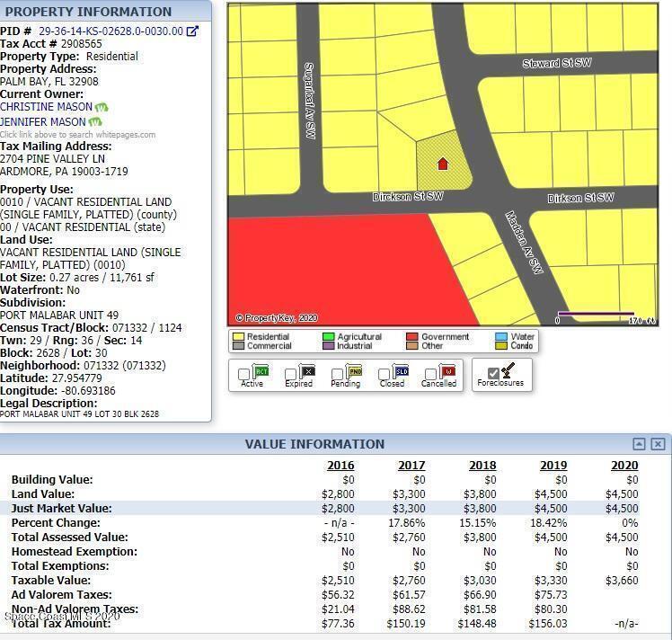This screenshot has width=672, height=640.
Task: Collapse the Value Information panel
Action: click(x=639, y=444)
